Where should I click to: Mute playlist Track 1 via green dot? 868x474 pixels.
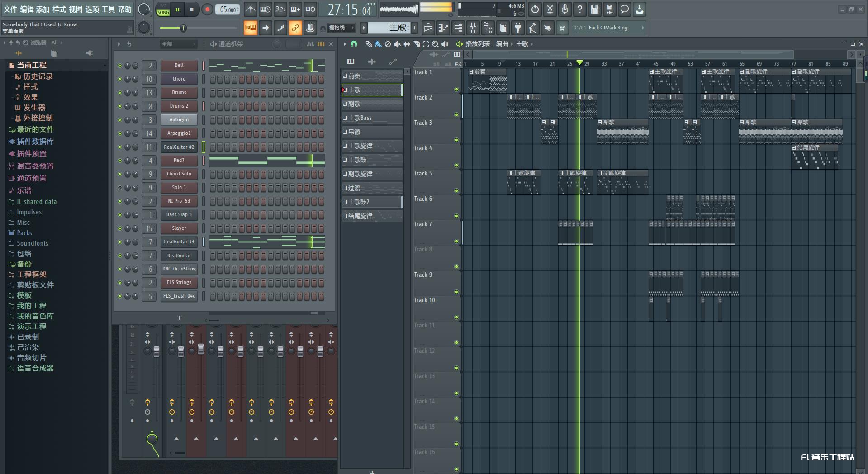(456, 90)
